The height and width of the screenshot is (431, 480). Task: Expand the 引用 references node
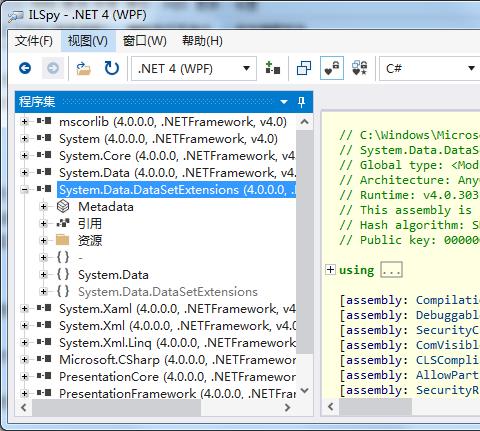pos(43,223)
